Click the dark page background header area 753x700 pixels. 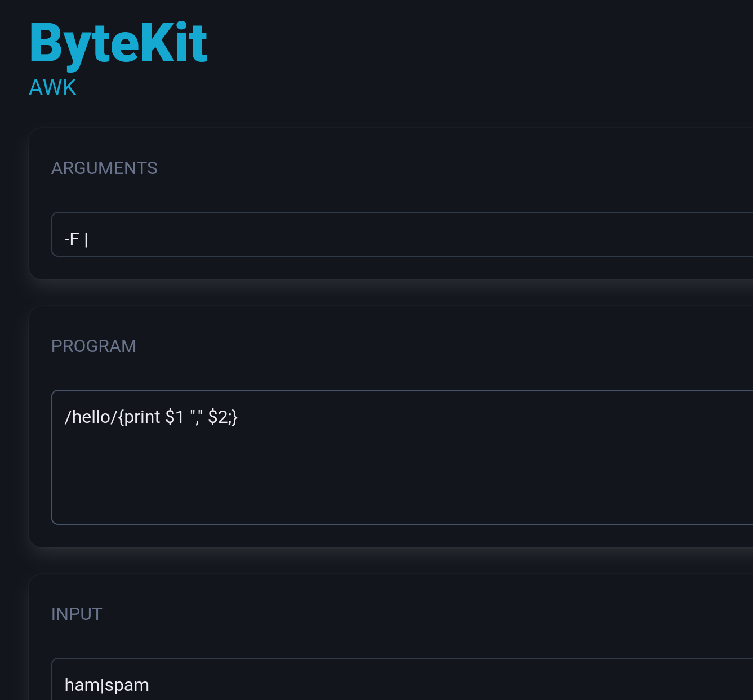[x=451, y=56]
